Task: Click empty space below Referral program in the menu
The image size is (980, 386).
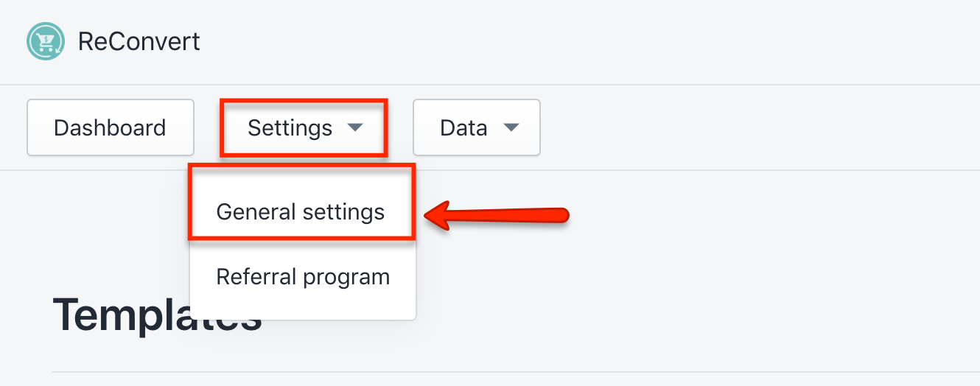Action: (x=303, y=311)
